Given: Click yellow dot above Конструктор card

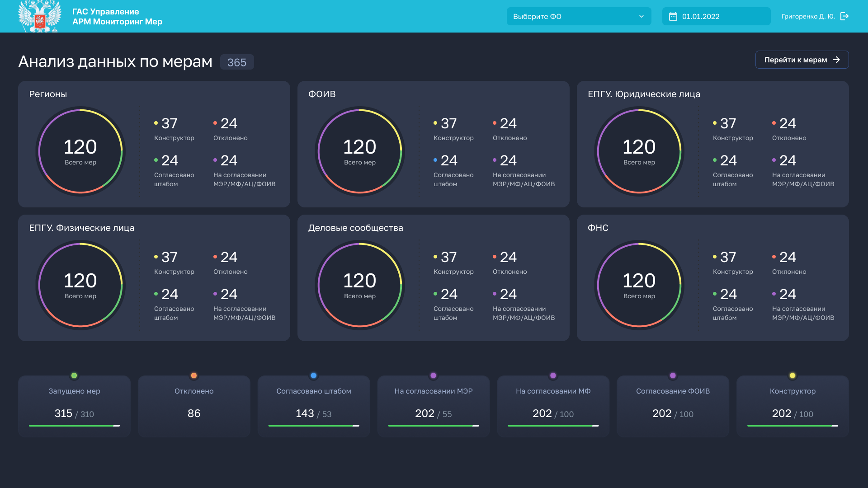Looking at the screenshot, I should [792, 375].
